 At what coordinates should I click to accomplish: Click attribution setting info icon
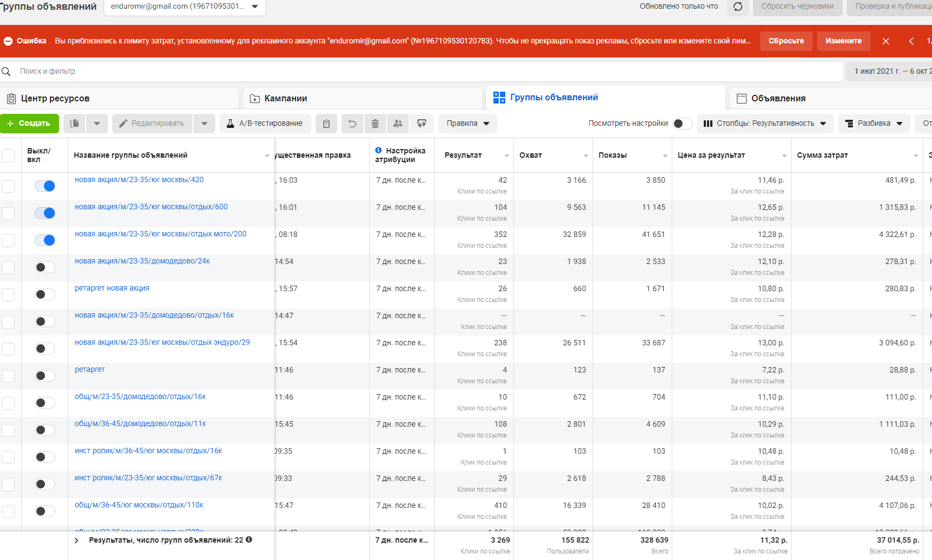pyautogui.click(x=379, y=150)
